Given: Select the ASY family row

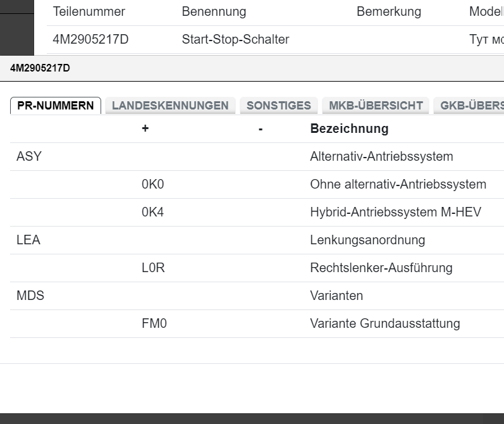Looking at the screenshot, I should (x=29, y=156).
